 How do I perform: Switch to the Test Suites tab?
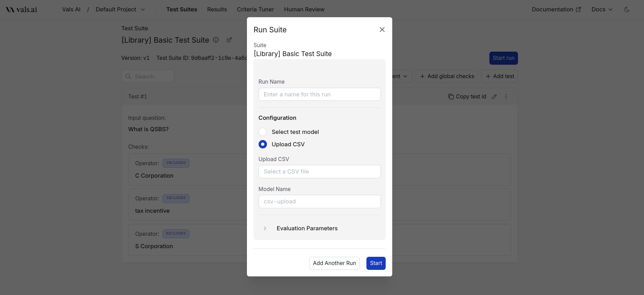pyautogui.click(x=182, y=10)
